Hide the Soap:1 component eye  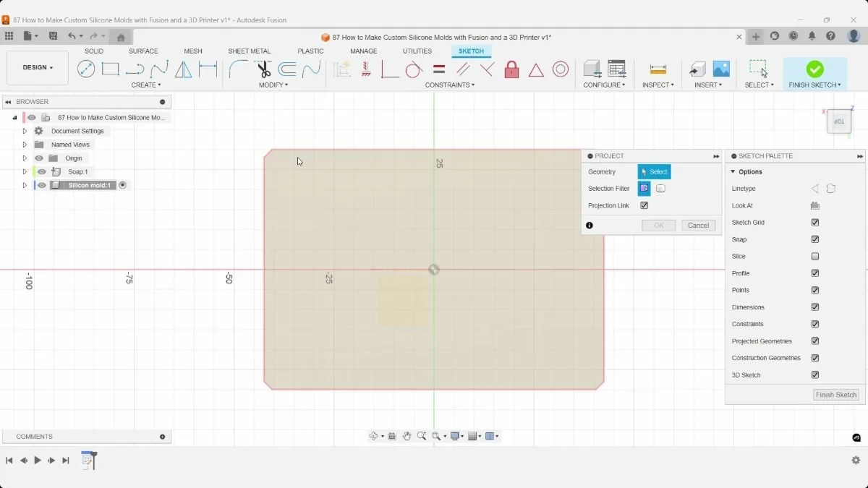[41, 172]
